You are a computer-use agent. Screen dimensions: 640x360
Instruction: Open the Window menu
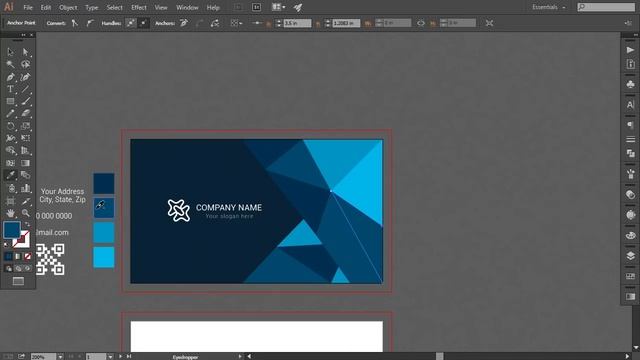[187, 7]
